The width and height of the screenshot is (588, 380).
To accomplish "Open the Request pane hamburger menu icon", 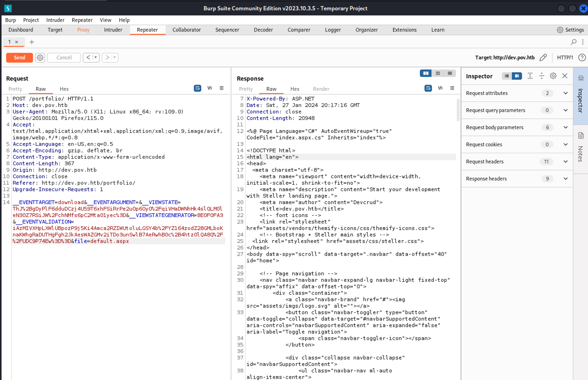I will point(222,88).
